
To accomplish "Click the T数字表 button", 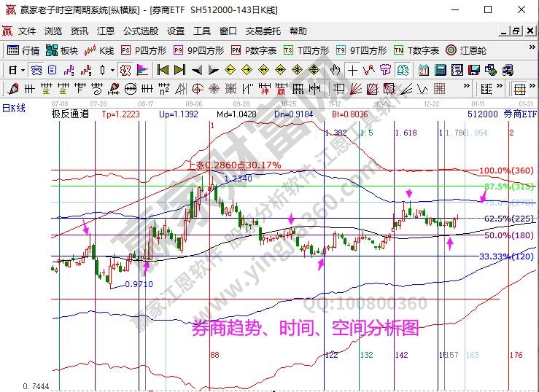I will point(416,50).
